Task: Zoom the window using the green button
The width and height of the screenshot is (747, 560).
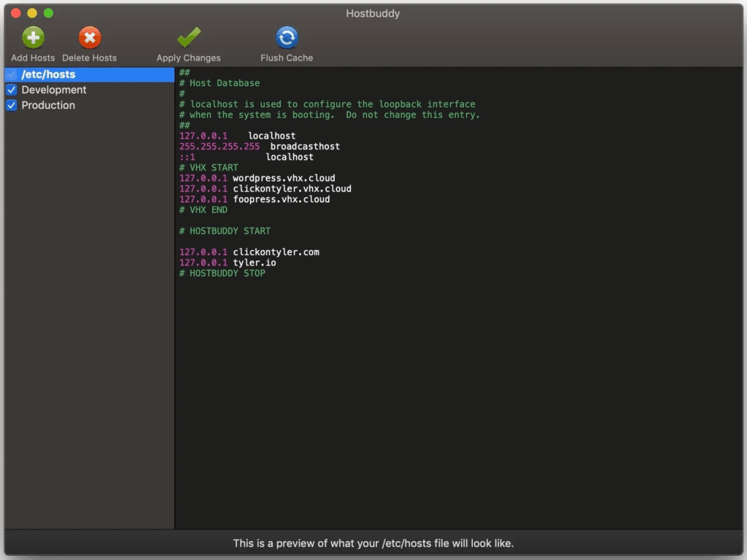Action: pos(48,13)
